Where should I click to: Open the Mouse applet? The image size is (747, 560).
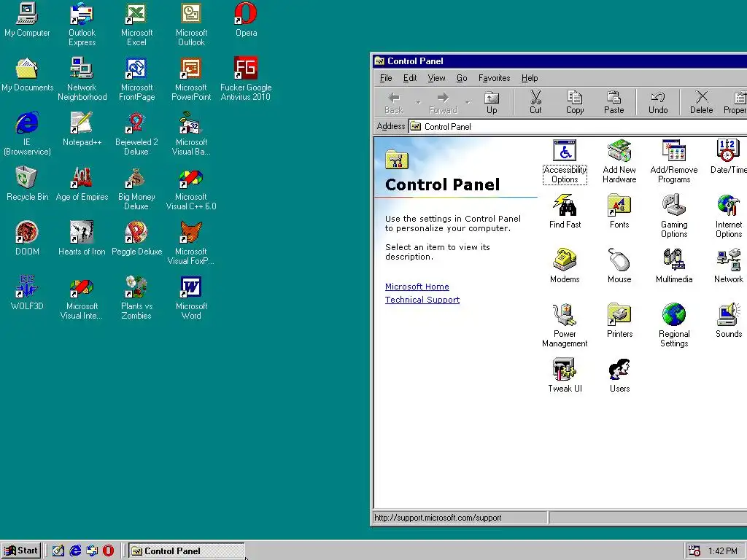click(619, 265)
